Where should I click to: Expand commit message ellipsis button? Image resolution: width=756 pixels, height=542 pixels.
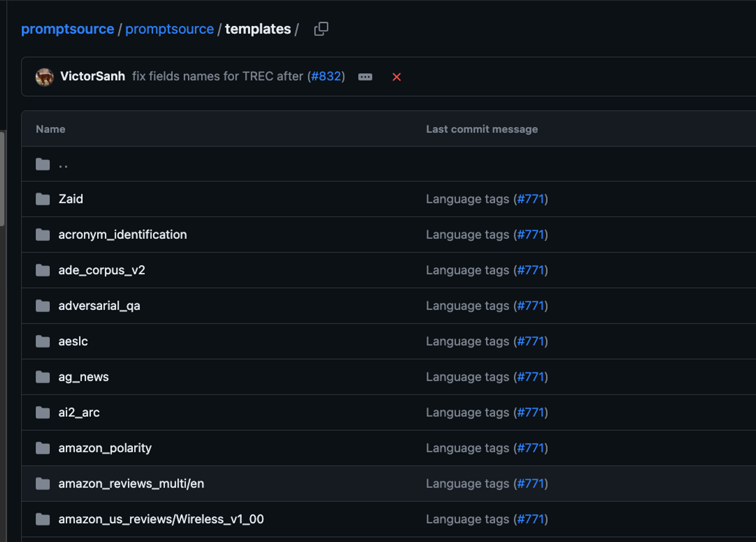pos(365,77)
